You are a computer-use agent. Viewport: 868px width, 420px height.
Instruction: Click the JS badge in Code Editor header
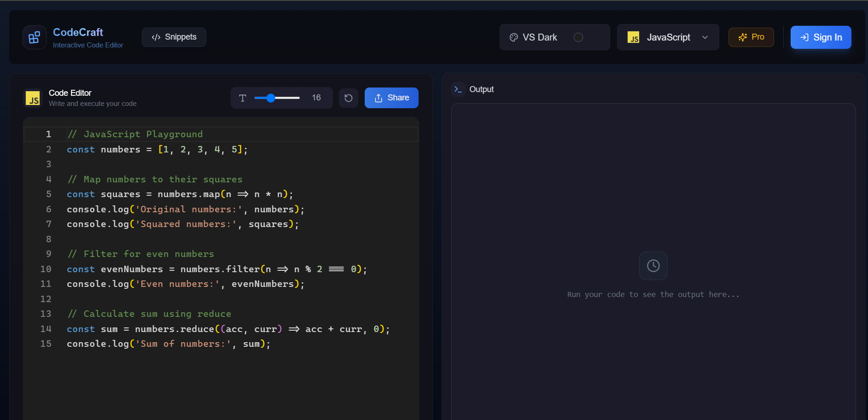pyautogui.click(x=33, y=98)
